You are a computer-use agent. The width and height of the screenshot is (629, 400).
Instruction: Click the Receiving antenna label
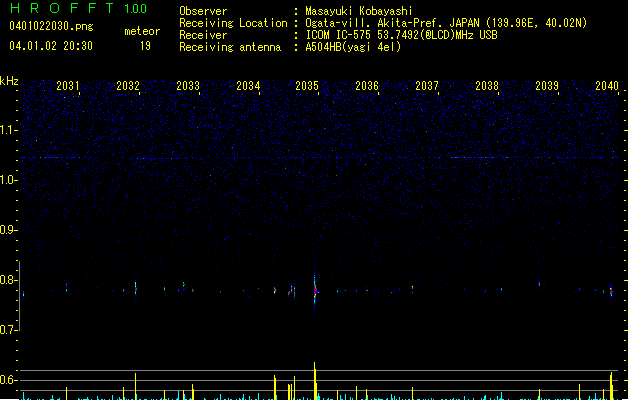pyautogui.click(x=230, y=47)
